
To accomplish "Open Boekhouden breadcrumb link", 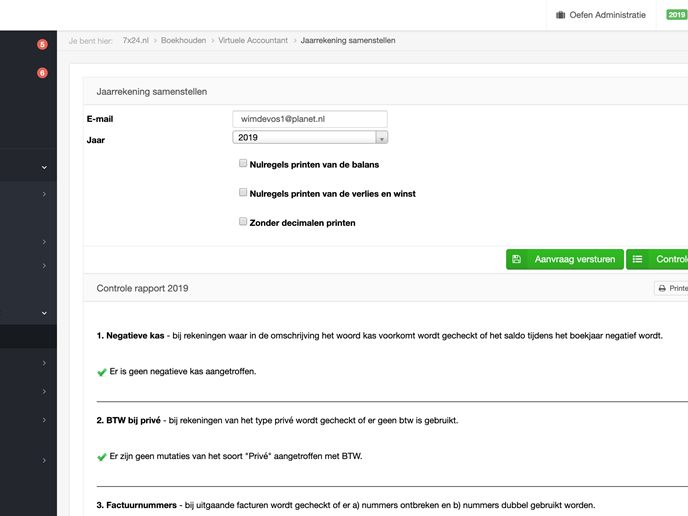I will (x=183, y=40).
